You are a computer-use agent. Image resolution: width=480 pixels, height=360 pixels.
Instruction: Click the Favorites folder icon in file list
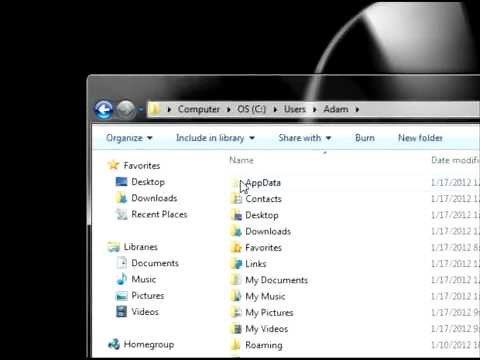[x=236, y=248]
